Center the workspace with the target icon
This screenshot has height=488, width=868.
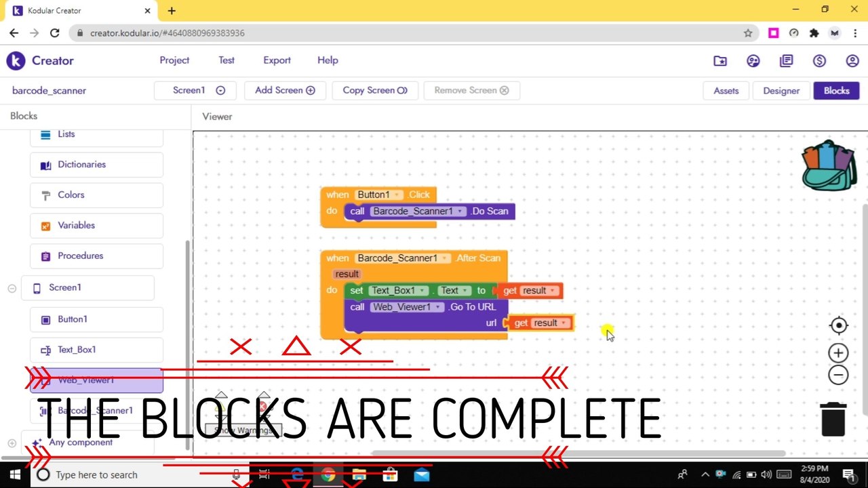point(839,325)
